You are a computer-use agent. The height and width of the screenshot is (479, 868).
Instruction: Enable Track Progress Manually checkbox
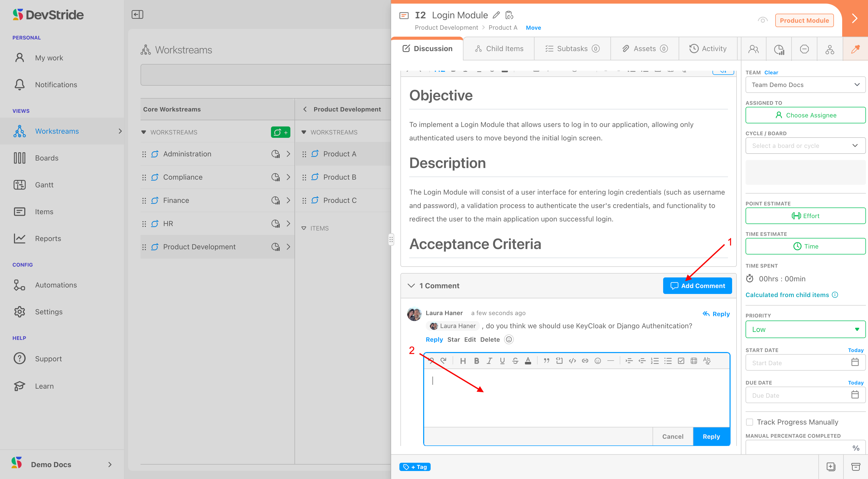(x=749, y=422)
